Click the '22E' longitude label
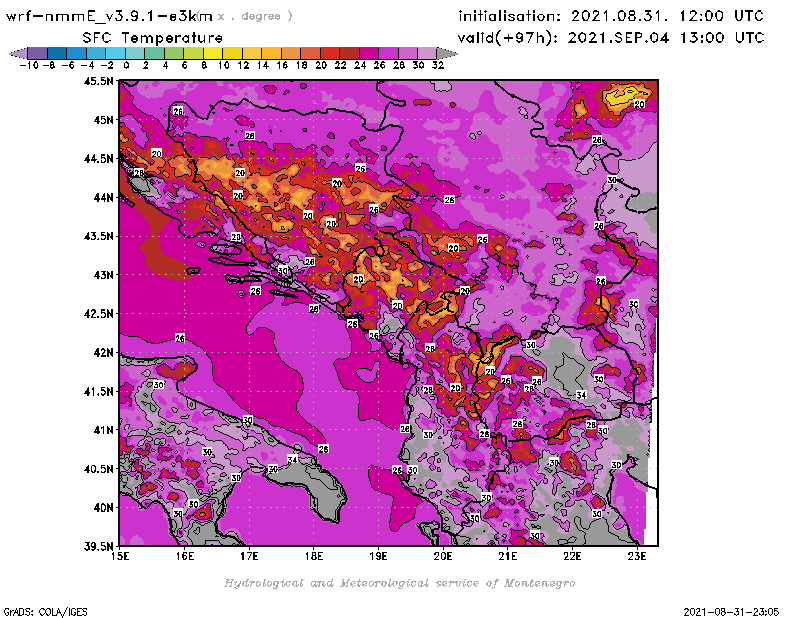This screenshot has width=800, height=618. tap(572, 556)
